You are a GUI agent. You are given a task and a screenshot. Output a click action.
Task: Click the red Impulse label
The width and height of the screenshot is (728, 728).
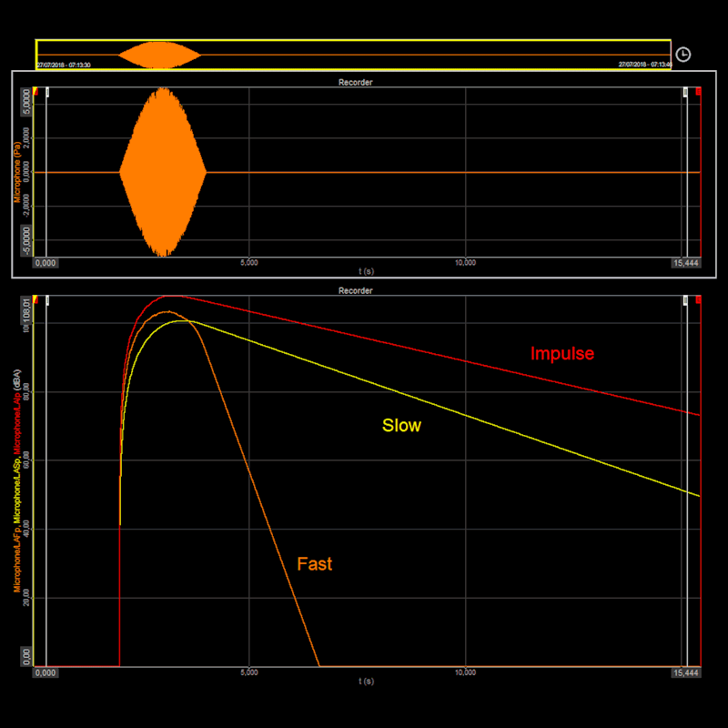click(562, 353)
